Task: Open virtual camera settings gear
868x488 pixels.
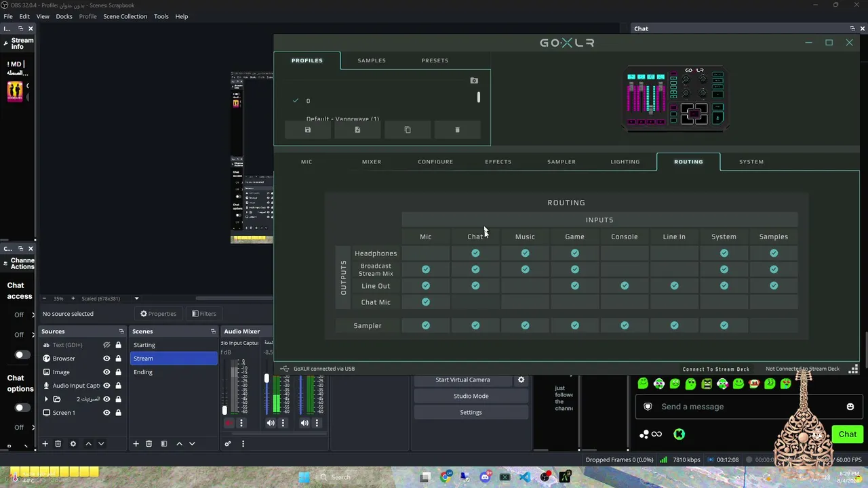Action: tap(521, 380)
